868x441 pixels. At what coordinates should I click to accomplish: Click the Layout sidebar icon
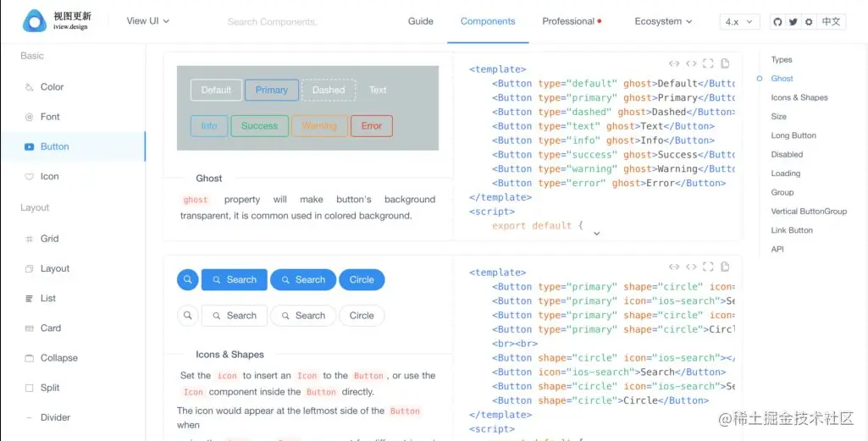coord(30,268)
